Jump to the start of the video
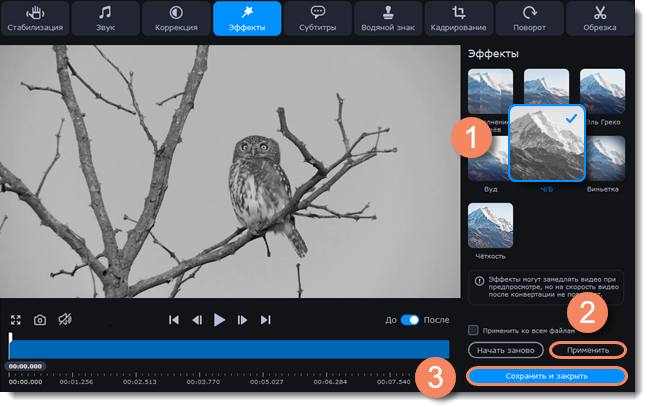650x407 pixels. (174, 320)
